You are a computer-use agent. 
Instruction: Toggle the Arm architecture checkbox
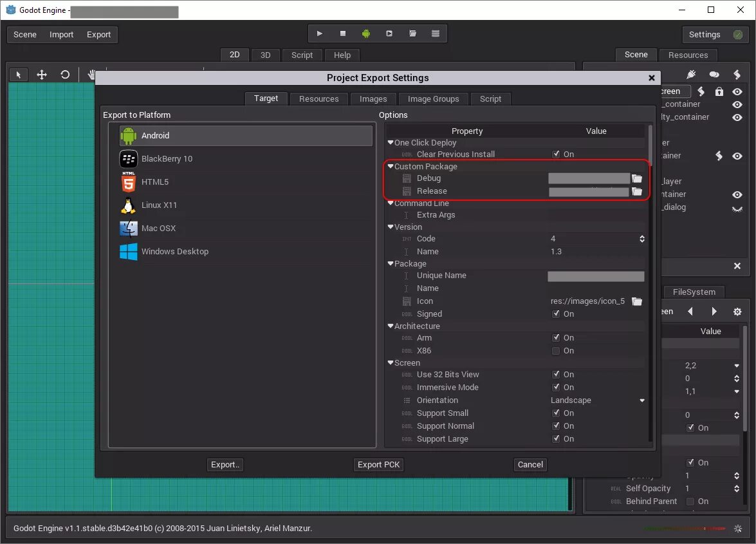[x=556, y=338]
